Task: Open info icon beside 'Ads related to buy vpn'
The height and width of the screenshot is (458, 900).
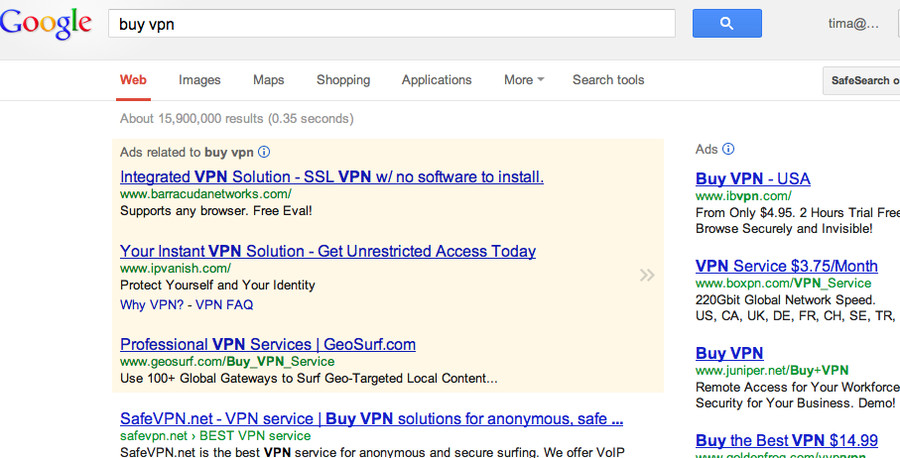Action: coord(263,152)
